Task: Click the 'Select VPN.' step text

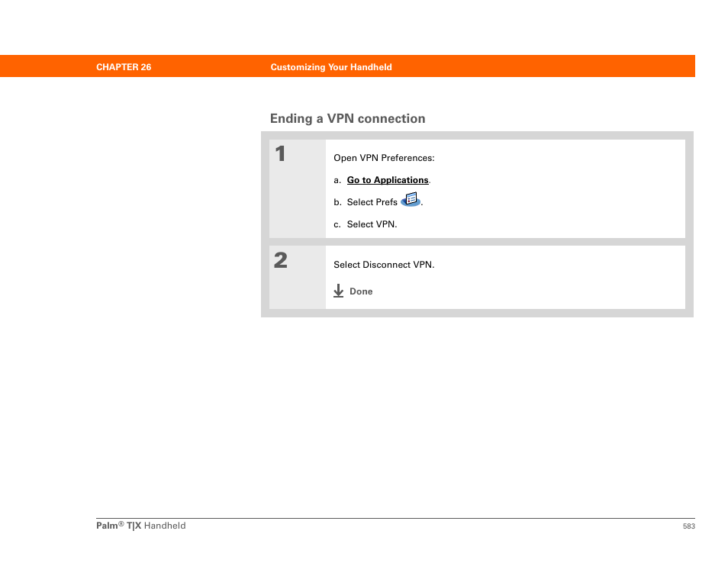Action: pyautogui.click(x=372, y=224)
